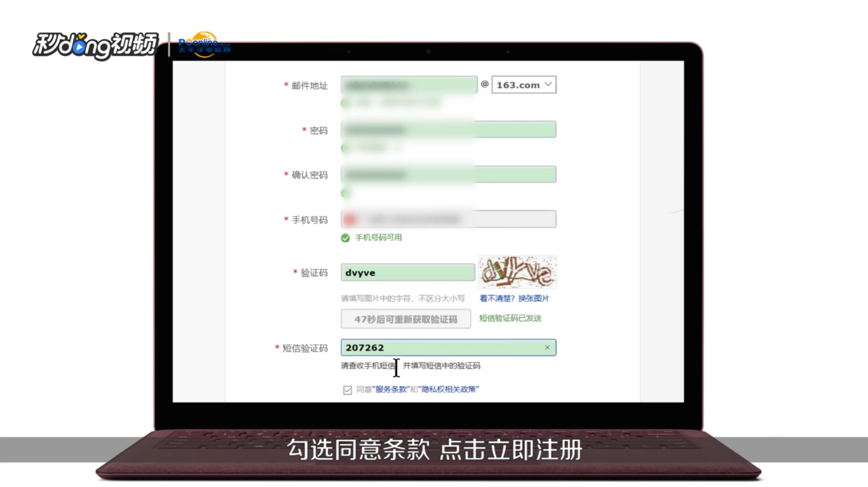Click the green check icon beside 手机号码可用
Screen dimensions: 868x487
tap(345, 238)
